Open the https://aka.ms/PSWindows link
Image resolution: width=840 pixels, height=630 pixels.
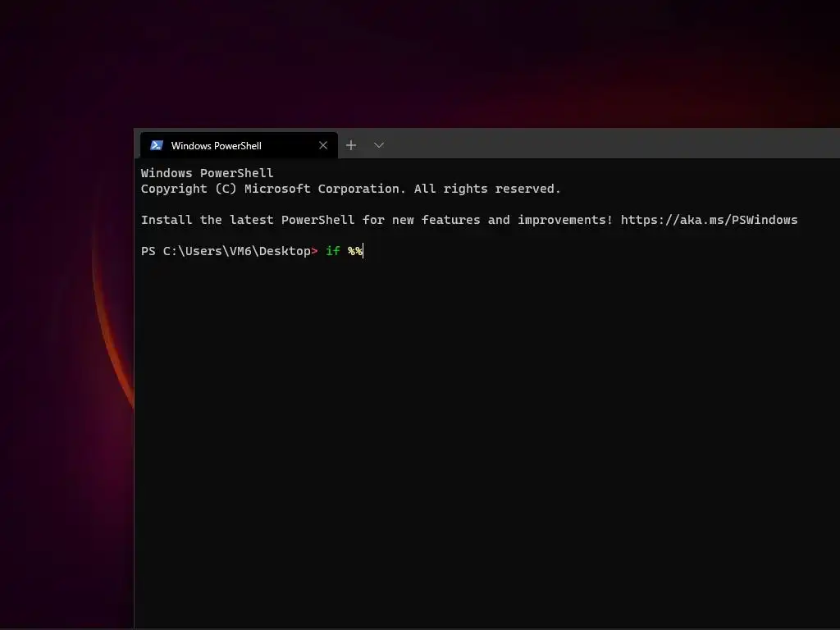709,220
